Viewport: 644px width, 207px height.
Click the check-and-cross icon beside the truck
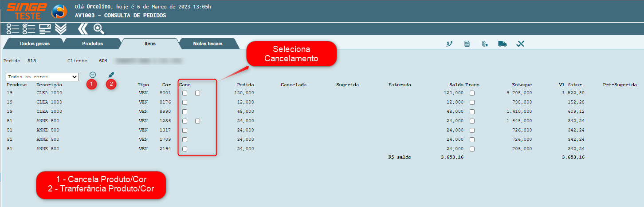[x=520, y=44]
